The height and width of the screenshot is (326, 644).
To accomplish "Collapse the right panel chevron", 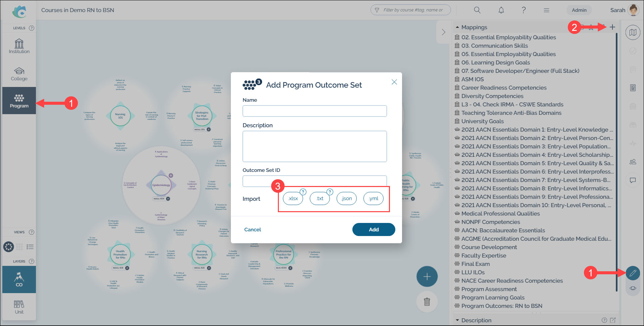I will pyautogui.click(x=443, y=32).
